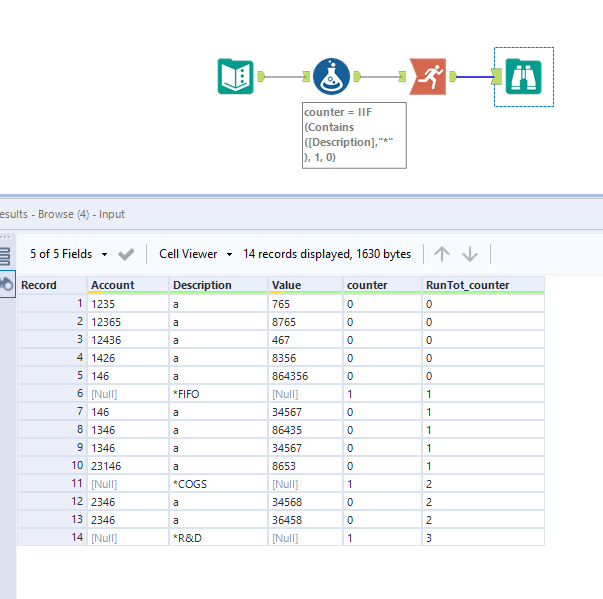This screenshot has width=603, height=599.
Task: Click the Description column header
Action: [217, 285]
